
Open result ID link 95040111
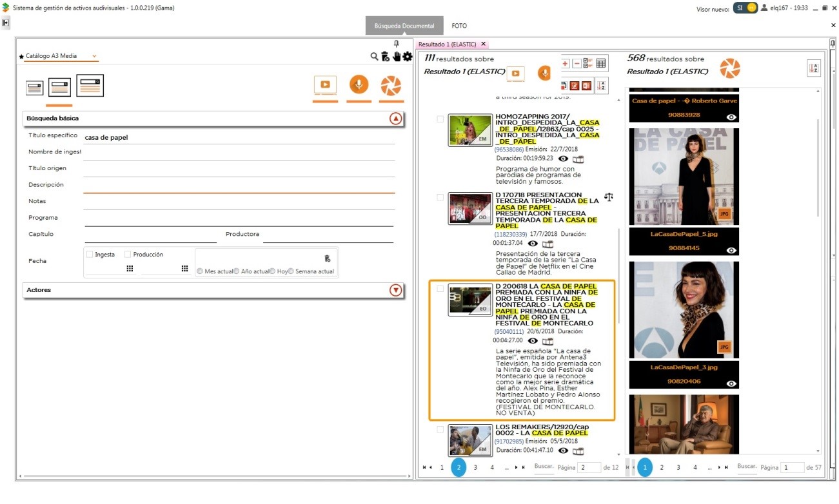pos(509,332)
